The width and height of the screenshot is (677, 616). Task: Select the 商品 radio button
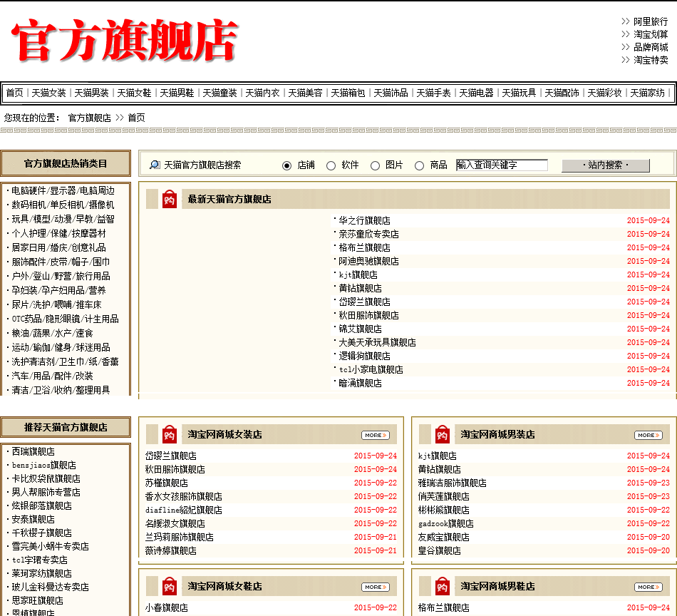[419, 165]
